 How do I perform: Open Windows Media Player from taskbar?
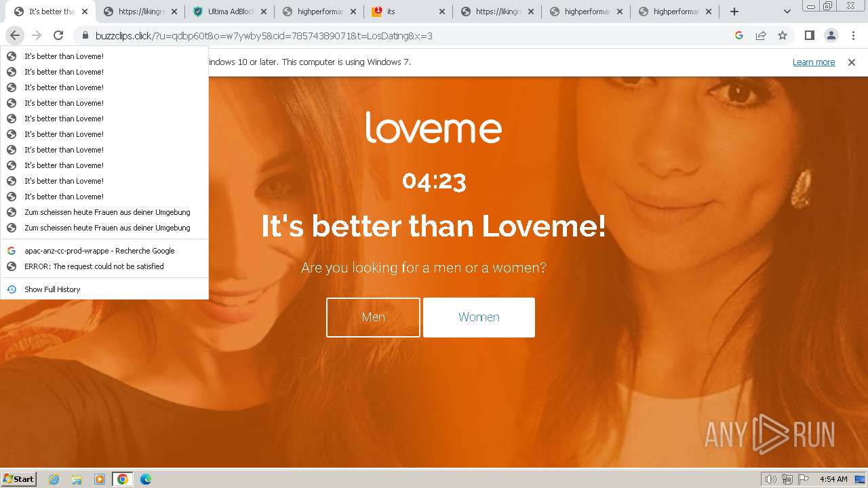pos(100,479)
